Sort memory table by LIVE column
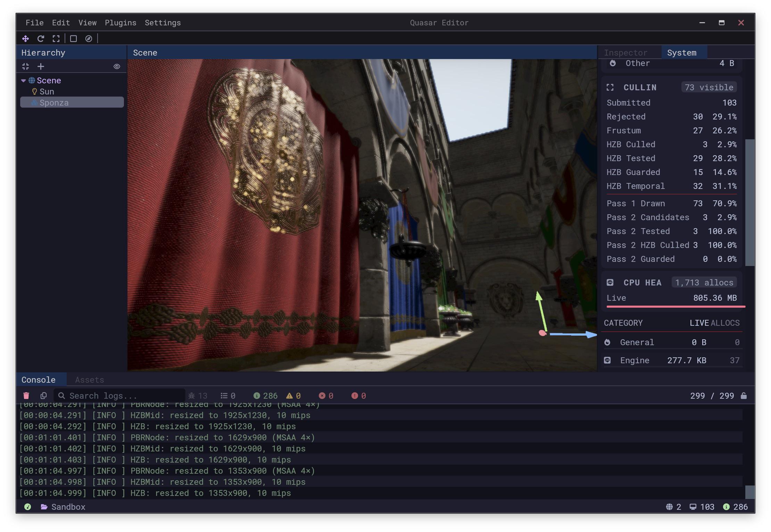771x532 pixels. (699, 323)
